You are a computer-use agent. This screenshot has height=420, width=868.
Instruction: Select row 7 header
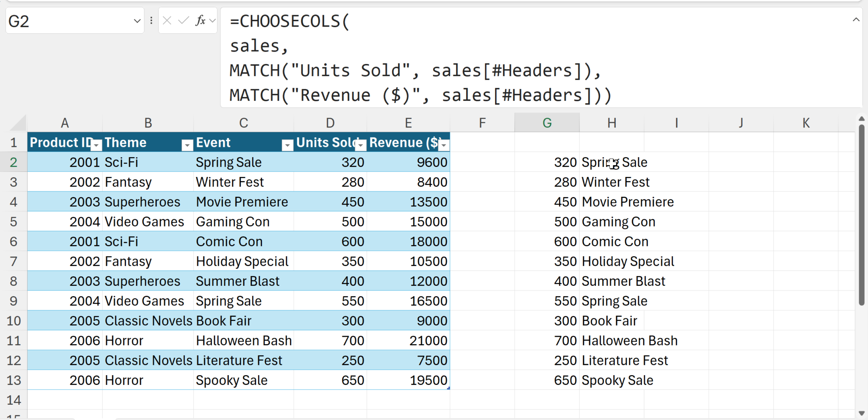tap(14, 261)
